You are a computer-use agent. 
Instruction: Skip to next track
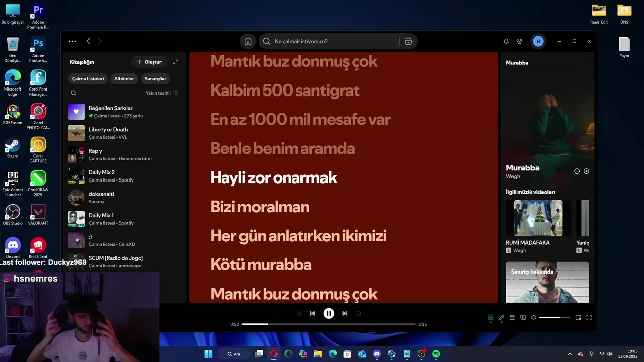click(x=345, y=313)
